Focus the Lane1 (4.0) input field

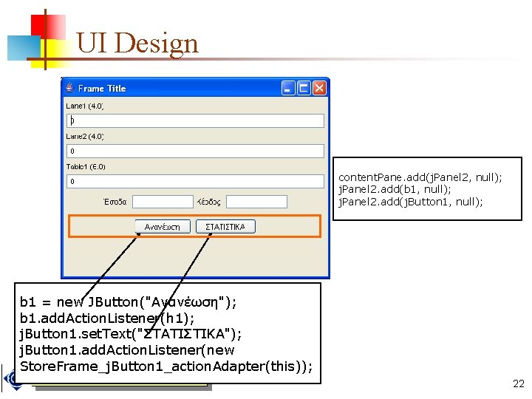[195, 120]
